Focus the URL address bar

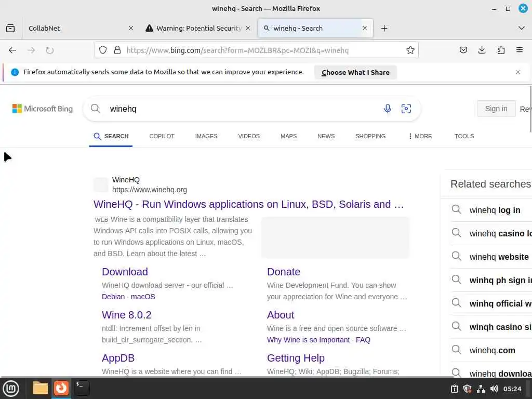click(256, 50)
